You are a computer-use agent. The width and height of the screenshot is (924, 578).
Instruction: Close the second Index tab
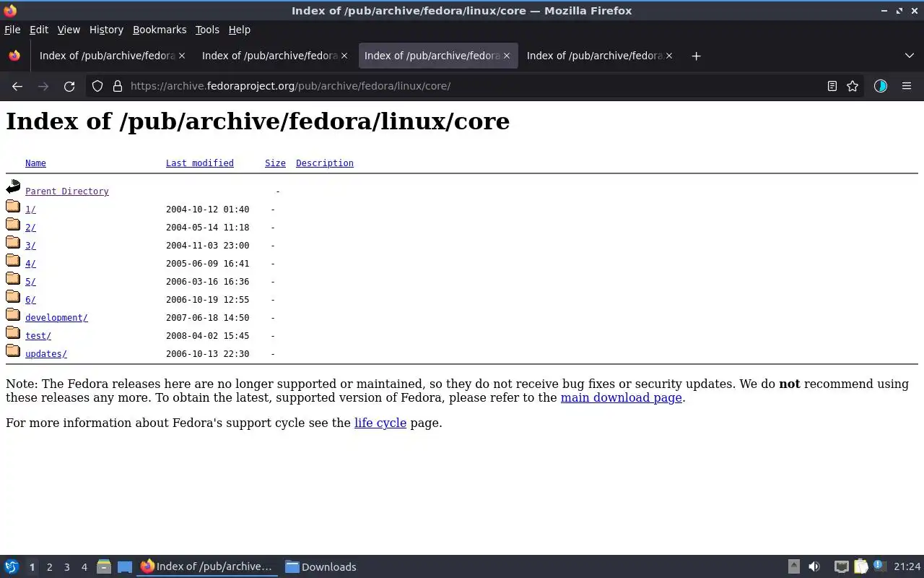click(344, 56)
